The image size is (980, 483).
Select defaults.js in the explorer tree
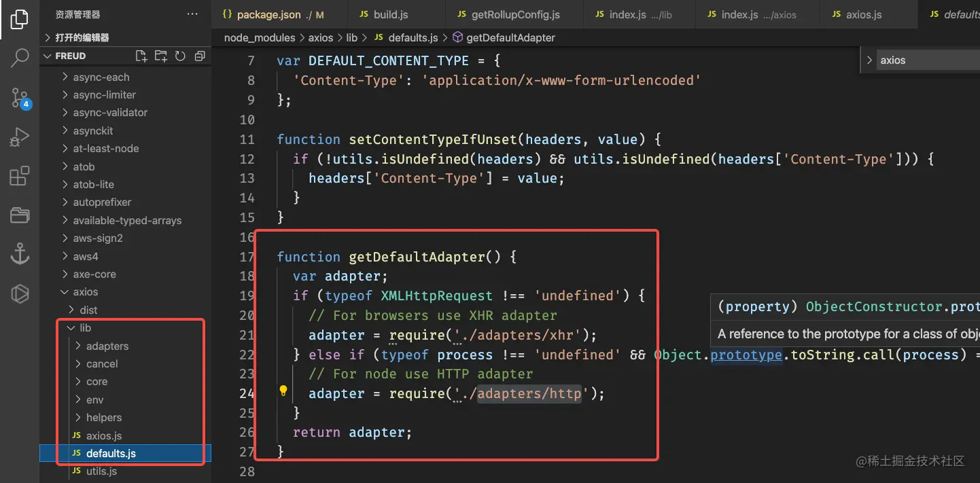[125, 453]
